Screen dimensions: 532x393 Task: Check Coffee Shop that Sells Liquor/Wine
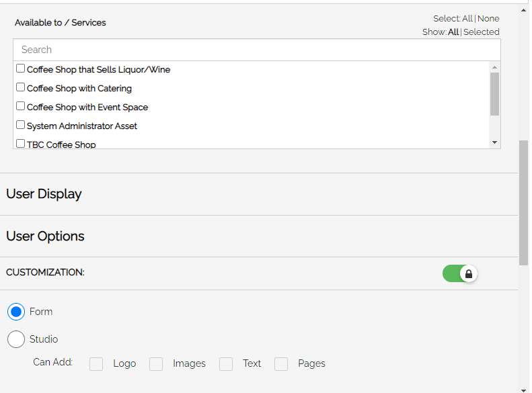(21, 69)
